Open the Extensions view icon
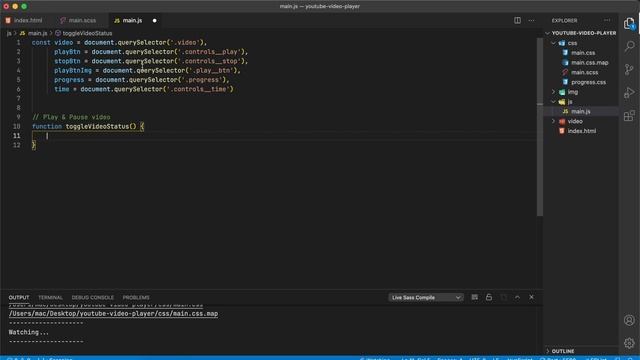Image resolution: width=640 pixels, height=360 pixels. (x=629, y=116)
